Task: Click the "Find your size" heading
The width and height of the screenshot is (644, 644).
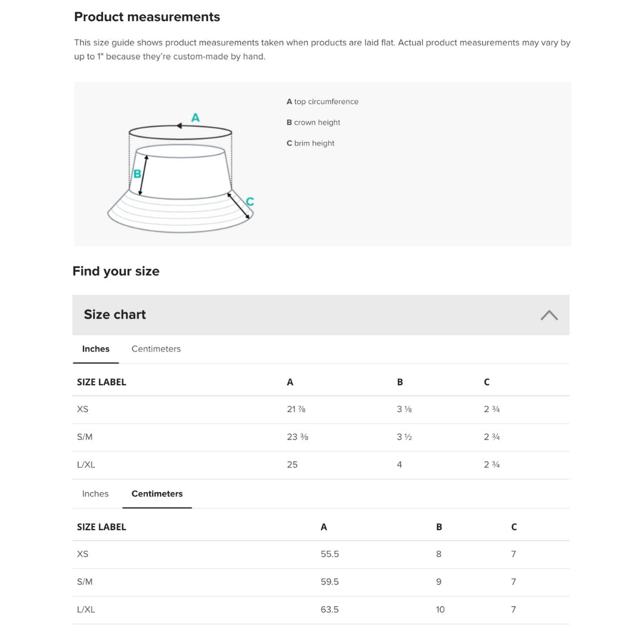Action: (x=116, y=271)
